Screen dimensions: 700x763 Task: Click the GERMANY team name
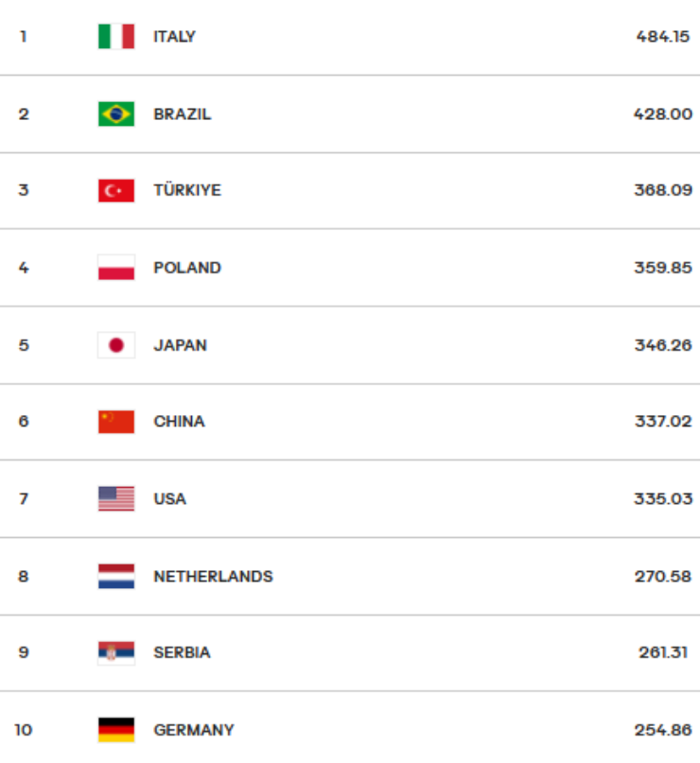194,730
